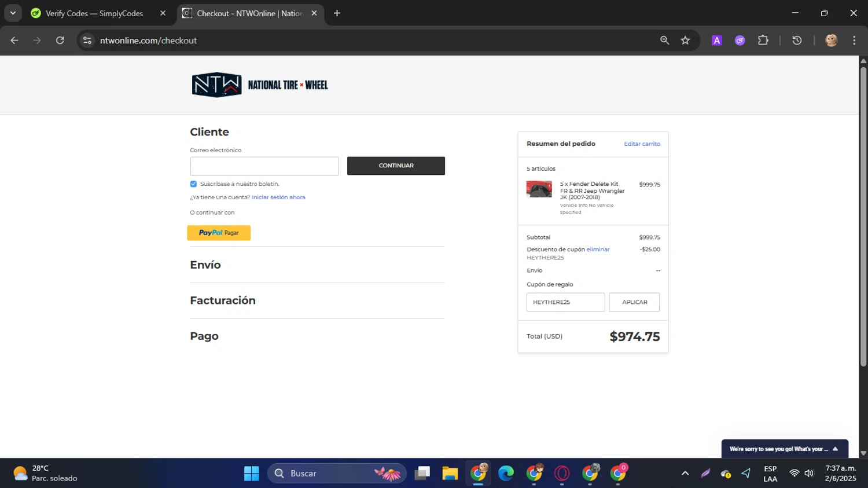
Task: Click the gift coupon code input field
Action: 565,302
